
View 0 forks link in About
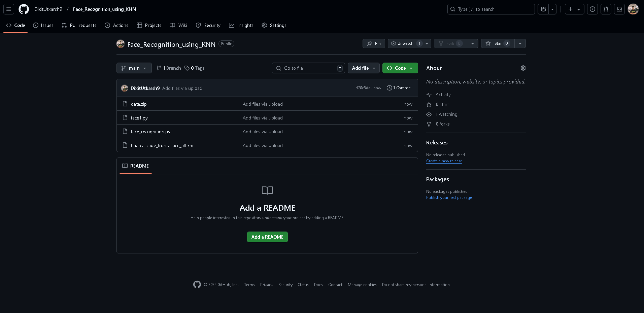coord(438,124)
